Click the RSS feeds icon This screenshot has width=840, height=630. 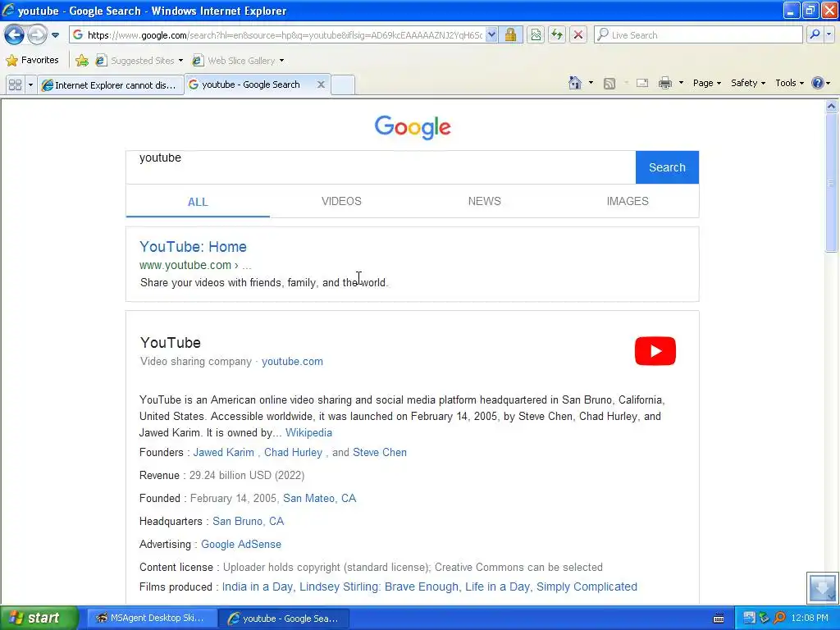pos(609,83)
